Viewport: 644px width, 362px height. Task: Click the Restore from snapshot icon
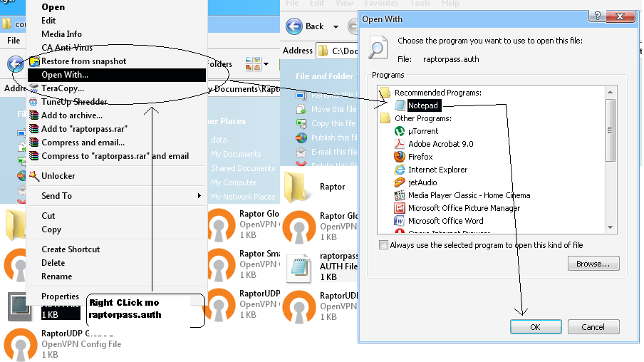click(x=34, y=61)
